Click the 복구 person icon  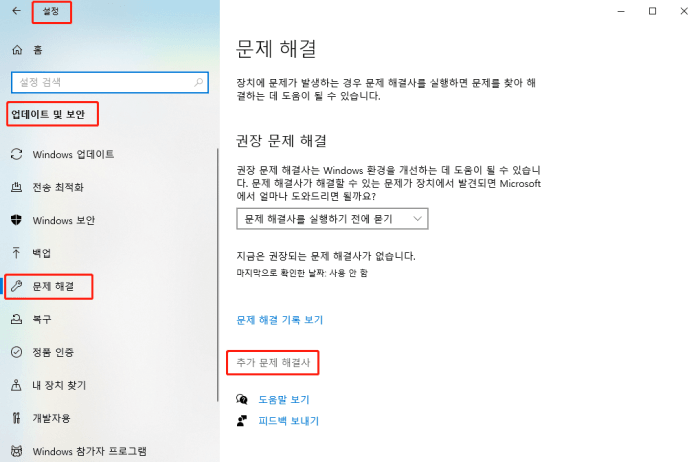click(16, 319)
